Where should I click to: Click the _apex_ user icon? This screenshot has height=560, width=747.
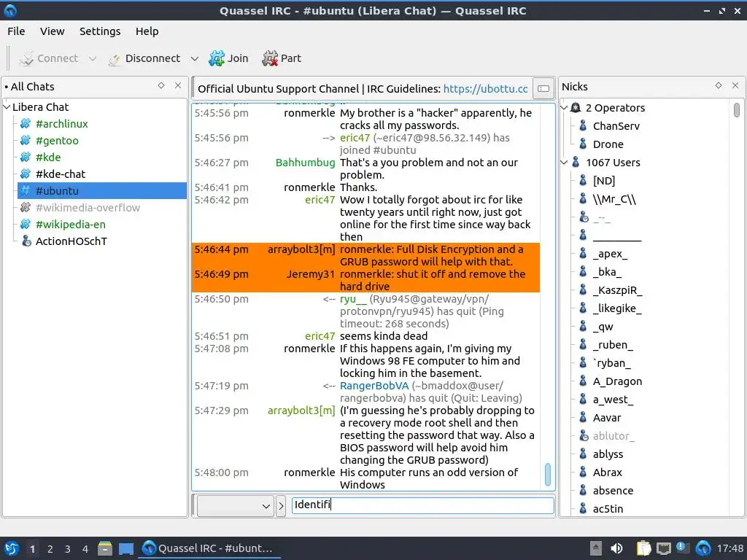pos(583,253)
